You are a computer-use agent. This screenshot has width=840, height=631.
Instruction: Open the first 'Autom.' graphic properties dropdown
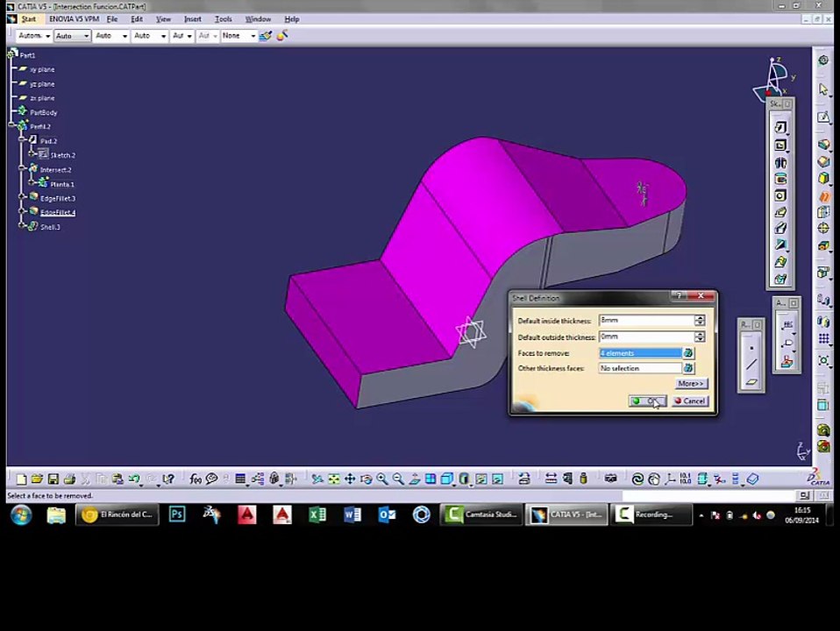[34, 36]
